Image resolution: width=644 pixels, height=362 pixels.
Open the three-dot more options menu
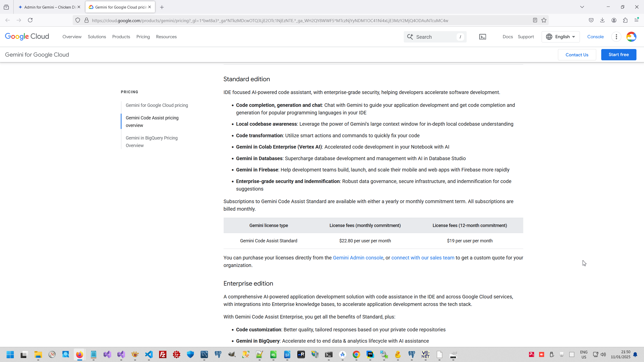pyautogui.click(x=616, y=37)
